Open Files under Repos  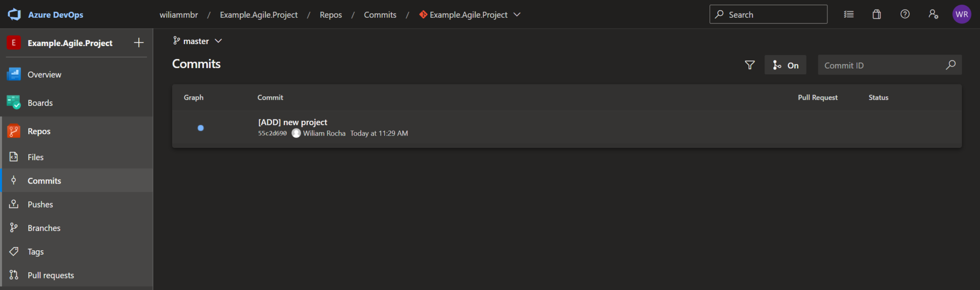tap(77, 157)
